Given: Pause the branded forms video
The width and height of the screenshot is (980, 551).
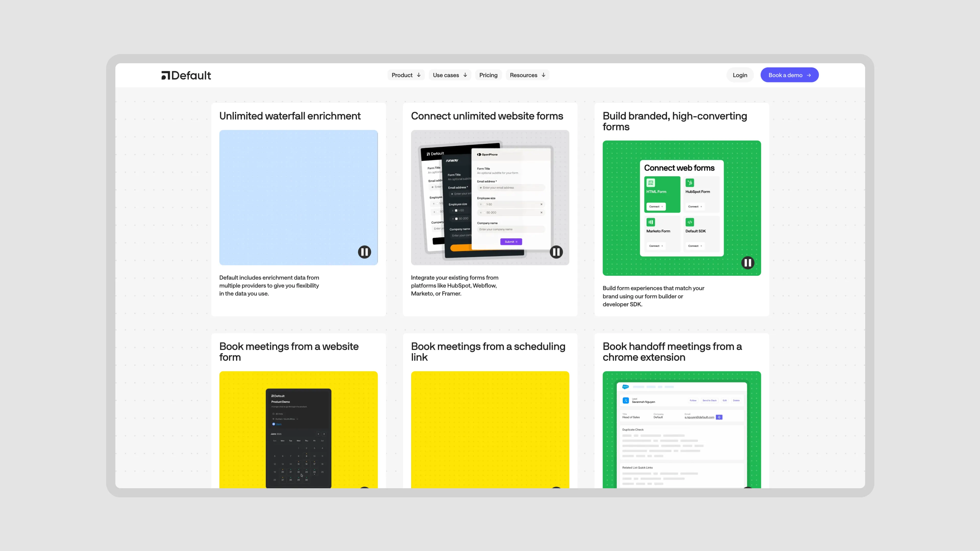Looking at the screenshot, I should [x=748, y=262].
